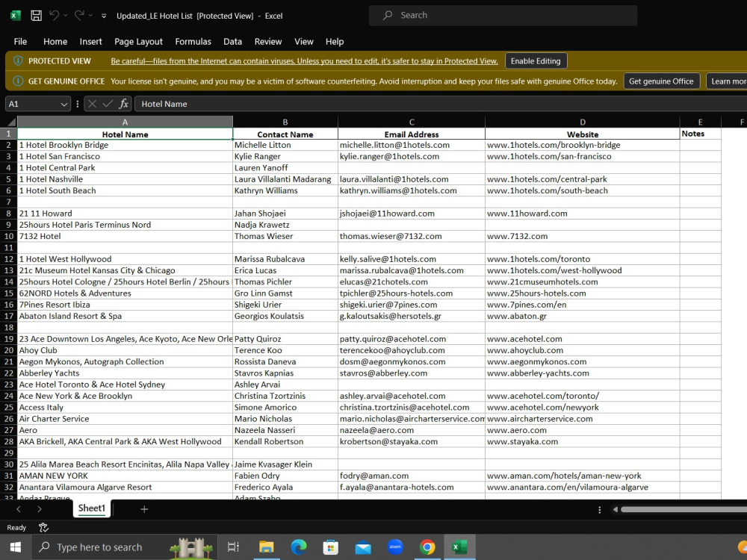Open Task View on the taskbar

[x=233, y=547]
